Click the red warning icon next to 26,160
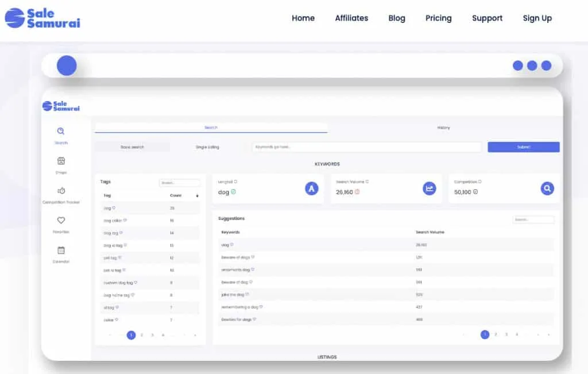 (x=357, y=192)
